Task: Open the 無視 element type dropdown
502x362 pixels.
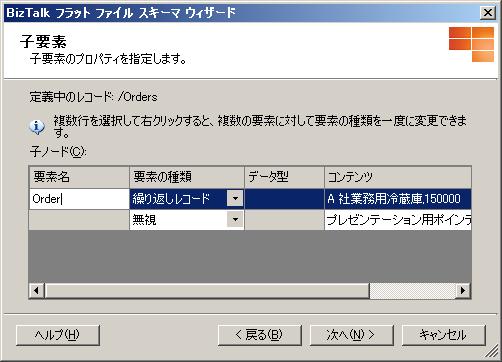Action: 235,219
